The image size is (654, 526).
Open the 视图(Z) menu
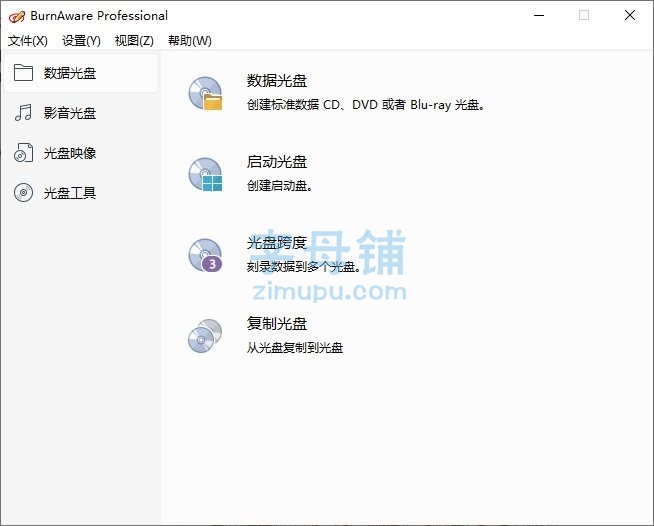coord(134,40)
